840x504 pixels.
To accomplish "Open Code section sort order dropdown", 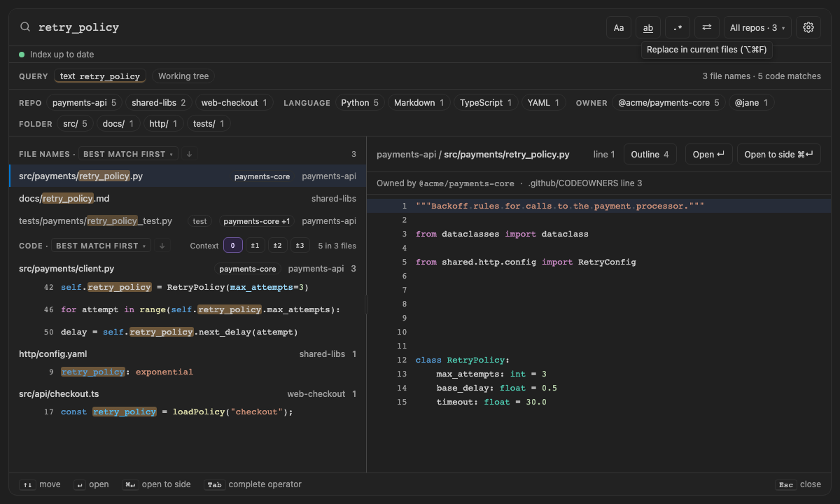I will point(100,246).
